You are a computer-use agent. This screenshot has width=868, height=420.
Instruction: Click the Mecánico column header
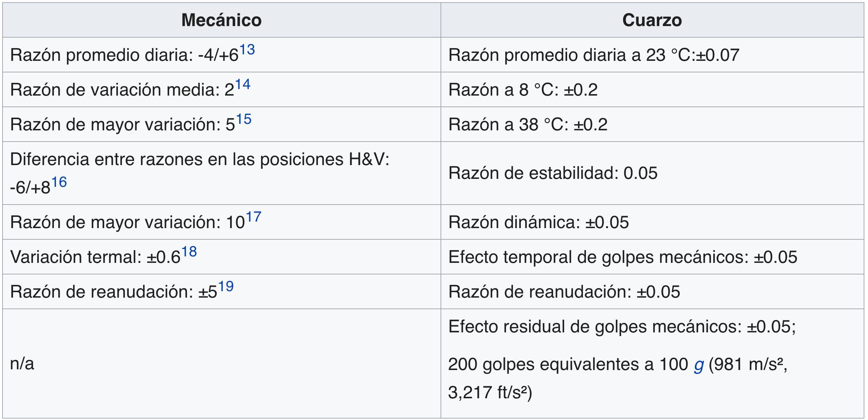coord(221,20)
